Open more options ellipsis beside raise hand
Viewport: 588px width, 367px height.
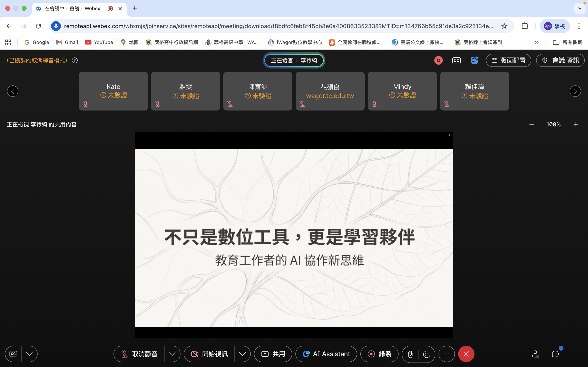pos(447,354)
